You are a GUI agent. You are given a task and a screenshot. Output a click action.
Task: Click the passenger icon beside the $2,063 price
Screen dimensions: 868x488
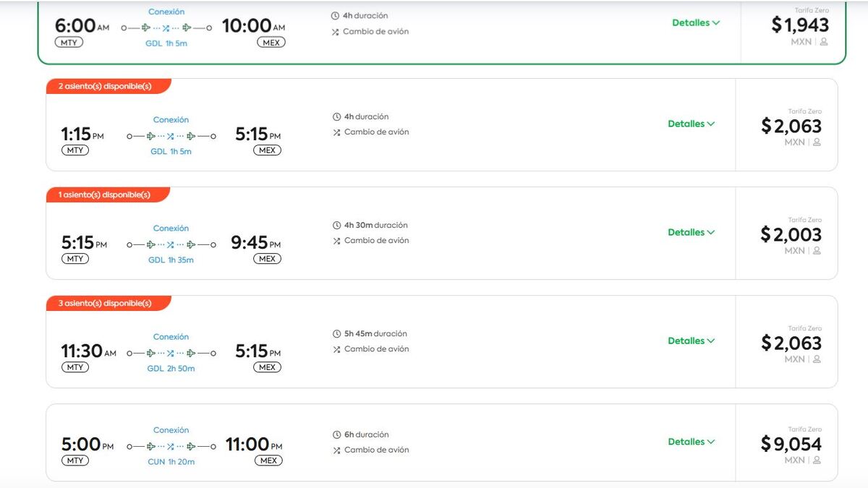817,142
